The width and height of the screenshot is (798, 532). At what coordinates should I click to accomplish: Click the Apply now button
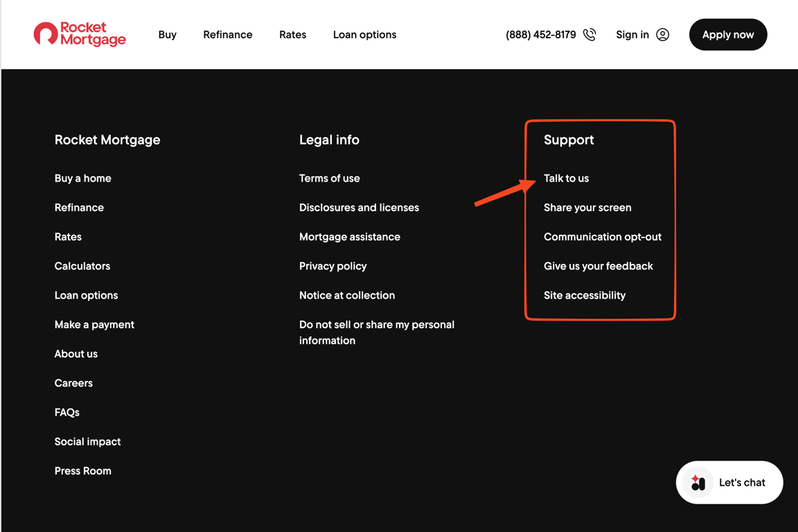(727, 34)
